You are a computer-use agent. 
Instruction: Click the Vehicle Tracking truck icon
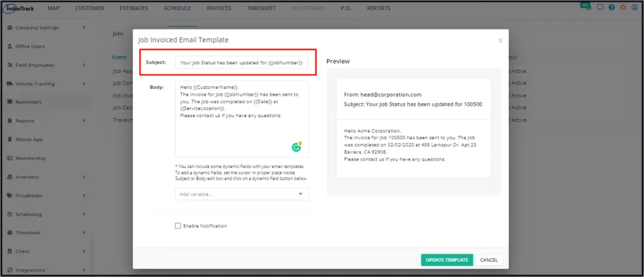point(10,84)
